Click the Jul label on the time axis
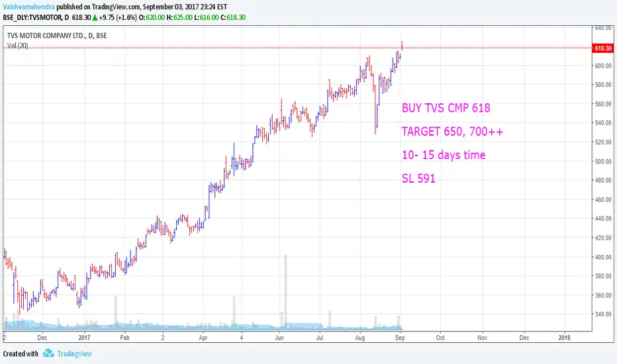The height and width of the screenshot is (364, 617). (320, 338)
